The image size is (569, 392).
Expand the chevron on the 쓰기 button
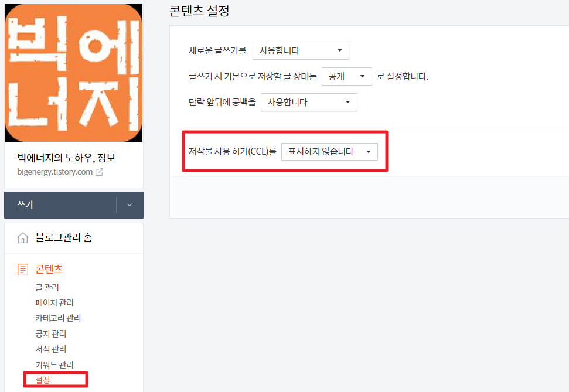pos(130,204)
